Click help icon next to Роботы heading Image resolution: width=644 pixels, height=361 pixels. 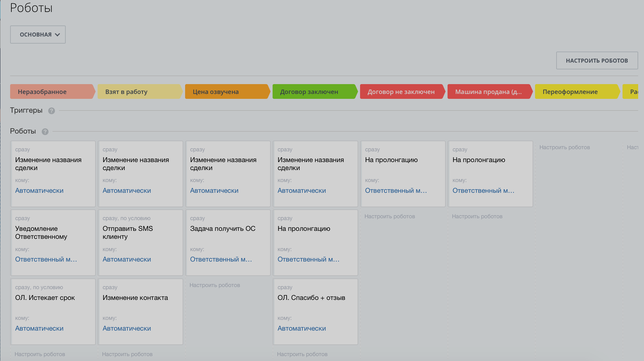click(45, 132)
